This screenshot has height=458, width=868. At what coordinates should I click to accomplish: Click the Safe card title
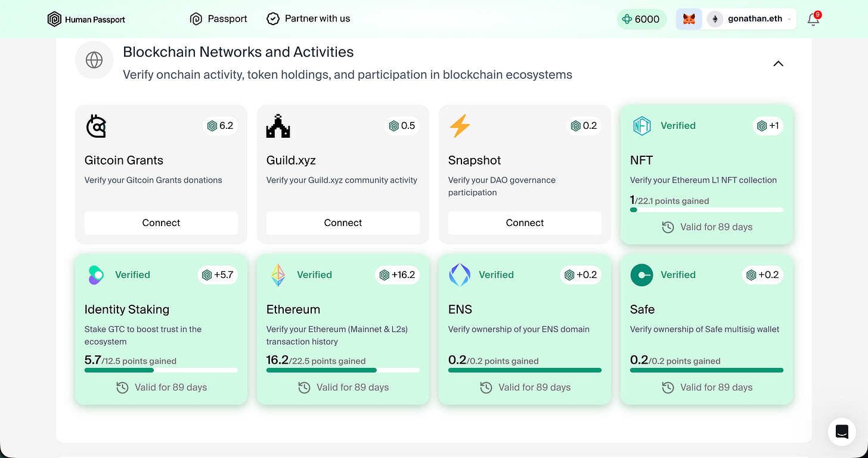[643, 310]
